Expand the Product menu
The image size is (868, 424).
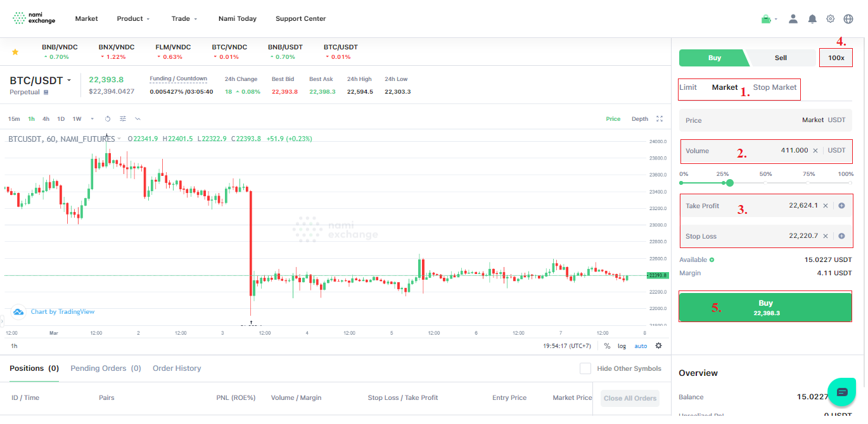click(133, 19)
